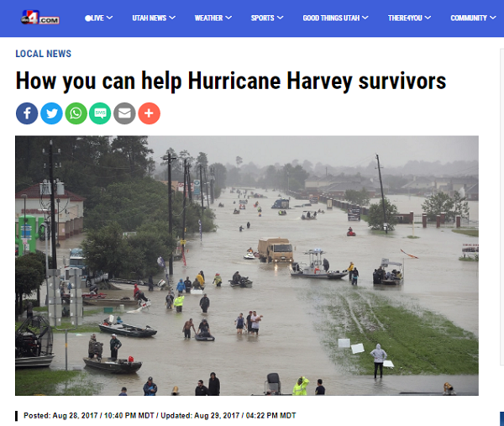Share article via WhatsApp

76,113
